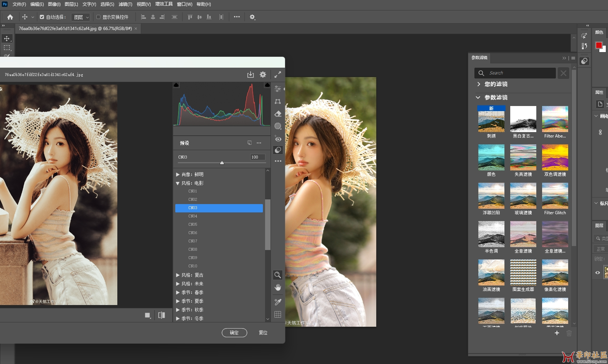Open the 图像(I) menu
Screen dimensions: 608x364
click(54, 4)
